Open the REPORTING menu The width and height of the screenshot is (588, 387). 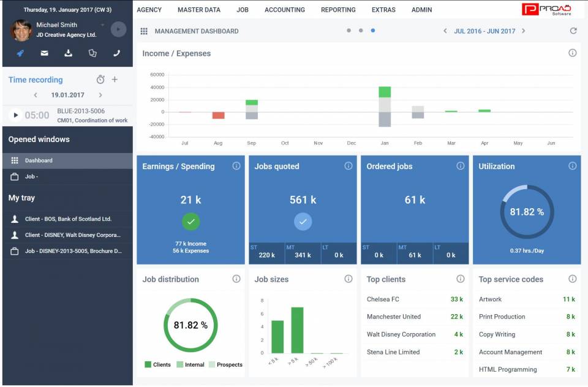[x=338, y=10]
